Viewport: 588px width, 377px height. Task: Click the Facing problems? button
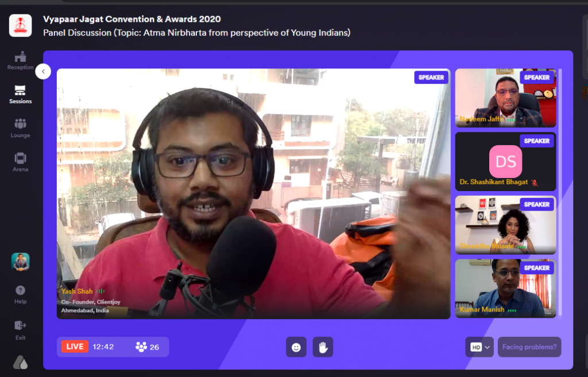coord(529,347)
